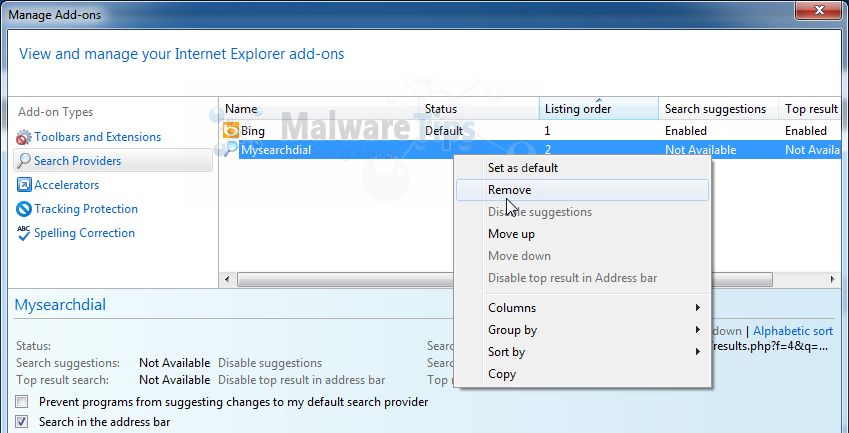The height and width of the screenshot is (433, 849).
Task: Choose Copy in the context menu
Action: point(583,374)
